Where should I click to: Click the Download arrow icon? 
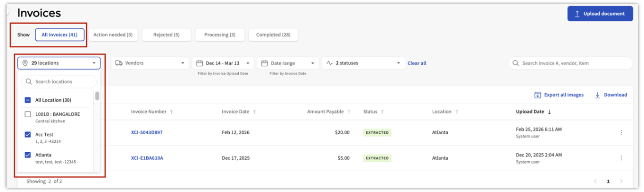597,95
